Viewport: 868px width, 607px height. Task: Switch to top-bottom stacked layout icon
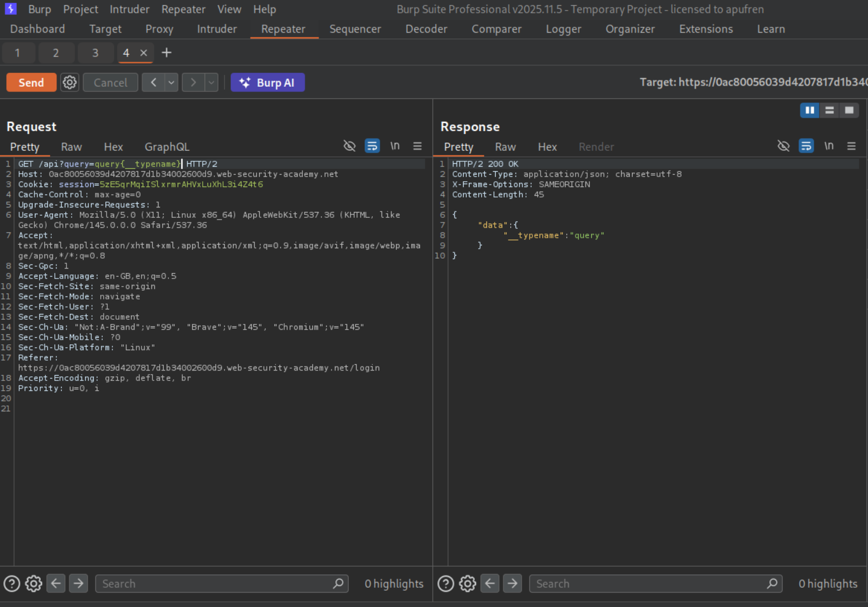(830, 110)
